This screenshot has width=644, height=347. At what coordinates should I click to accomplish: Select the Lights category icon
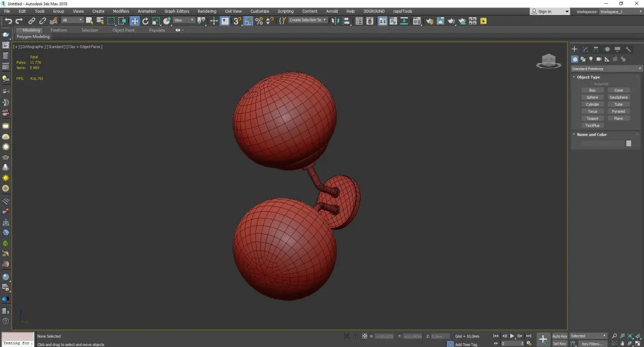[x=591, y=59]
